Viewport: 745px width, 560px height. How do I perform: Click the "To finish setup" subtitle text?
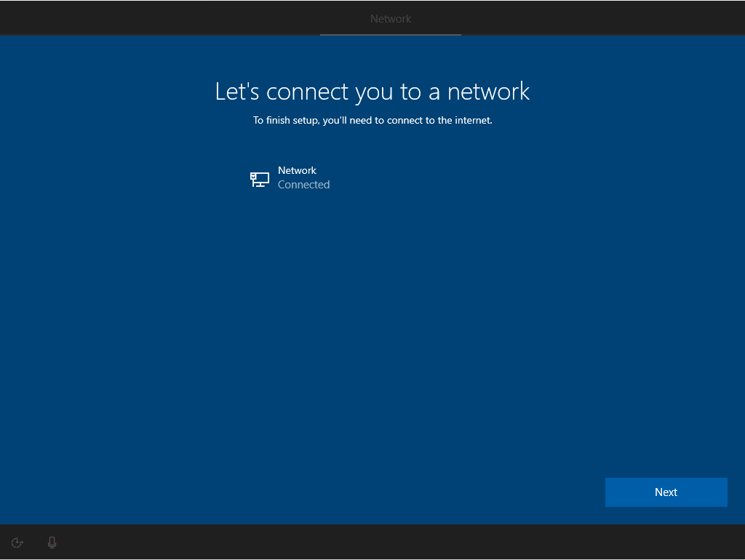(x=372, y=120)
